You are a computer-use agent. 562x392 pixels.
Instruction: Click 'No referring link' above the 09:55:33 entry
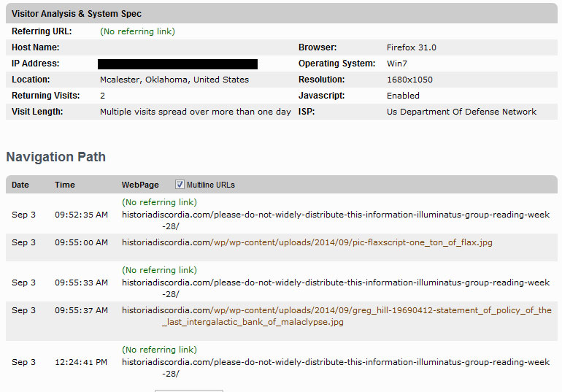click(x=160, y=270)
